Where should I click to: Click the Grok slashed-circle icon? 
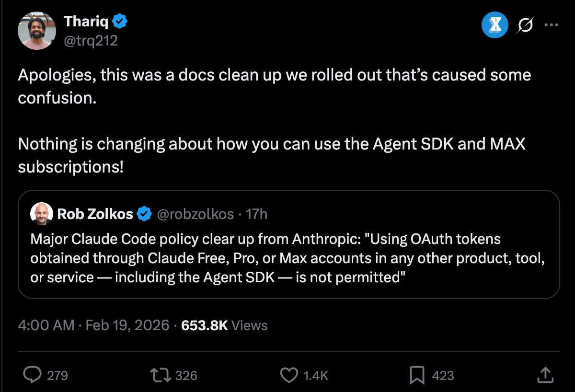coord(525,26)
